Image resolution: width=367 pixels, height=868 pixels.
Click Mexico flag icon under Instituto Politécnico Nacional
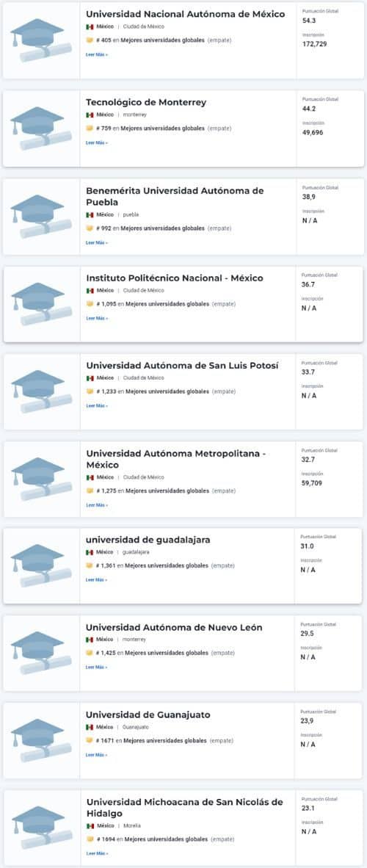pyautogui.click(x=90, y=291)
